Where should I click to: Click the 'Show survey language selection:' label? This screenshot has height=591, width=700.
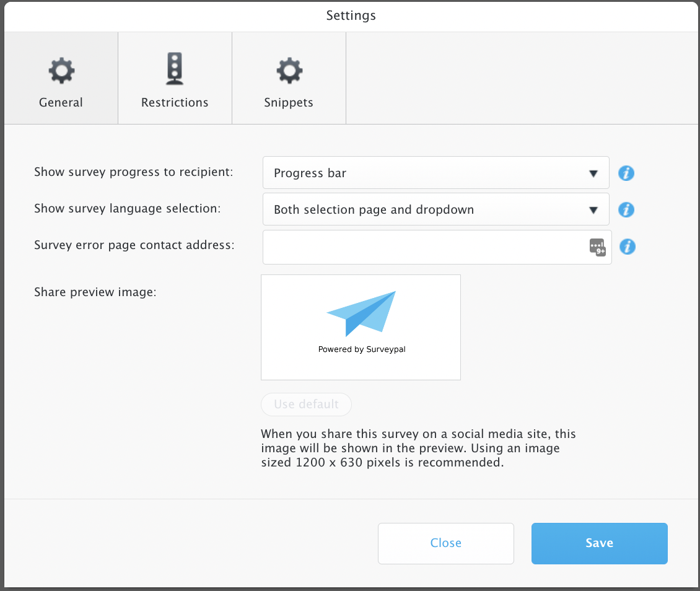point(127,208)
